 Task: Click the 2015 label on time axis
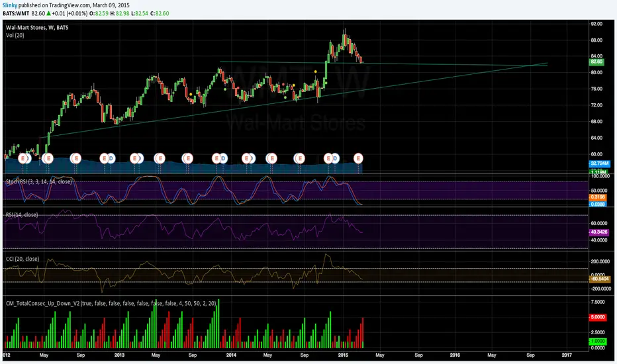click(x=343, y=355)
